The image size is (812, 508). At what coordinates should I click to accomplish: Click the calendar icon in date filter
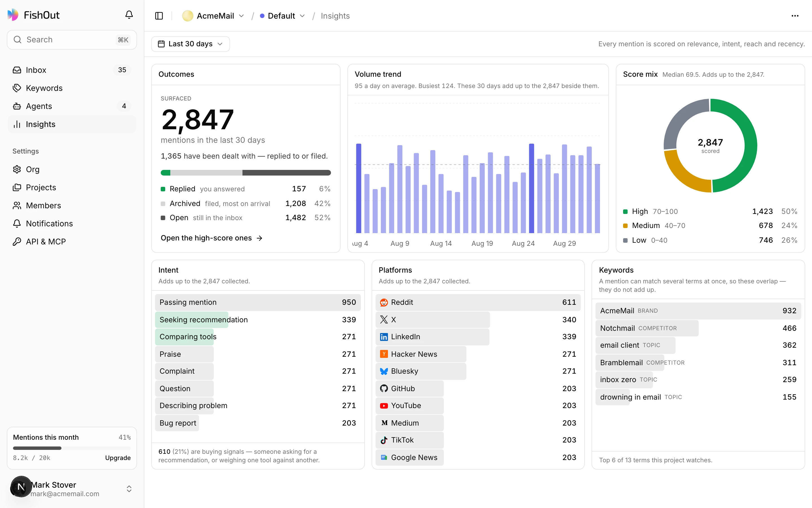click(x=161, y=44)
